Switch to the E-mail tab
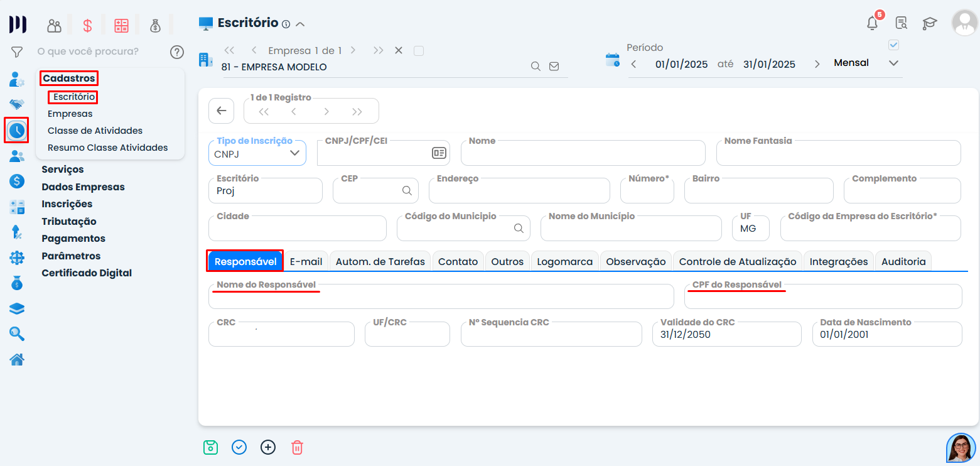This screenshot has width=980, height=466. point(306,261)
